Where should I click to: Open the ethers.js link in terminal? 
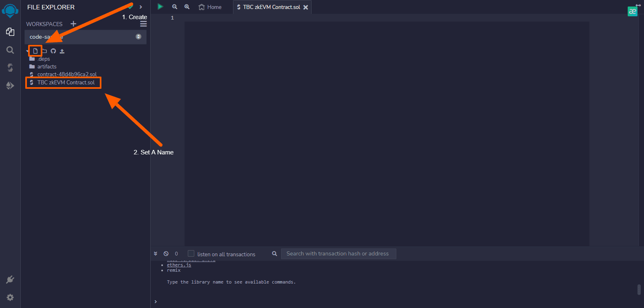179,265
